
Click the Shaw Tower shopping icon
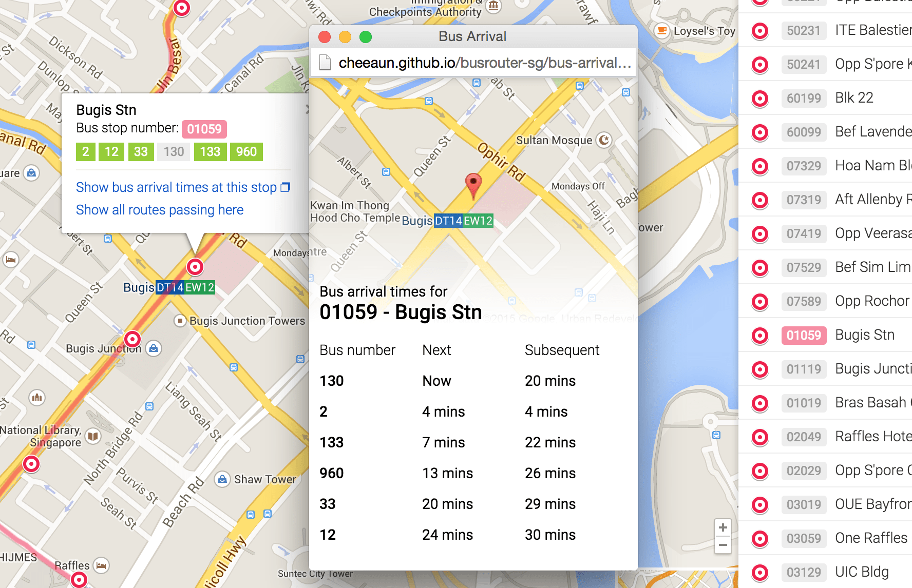(222, 479)
